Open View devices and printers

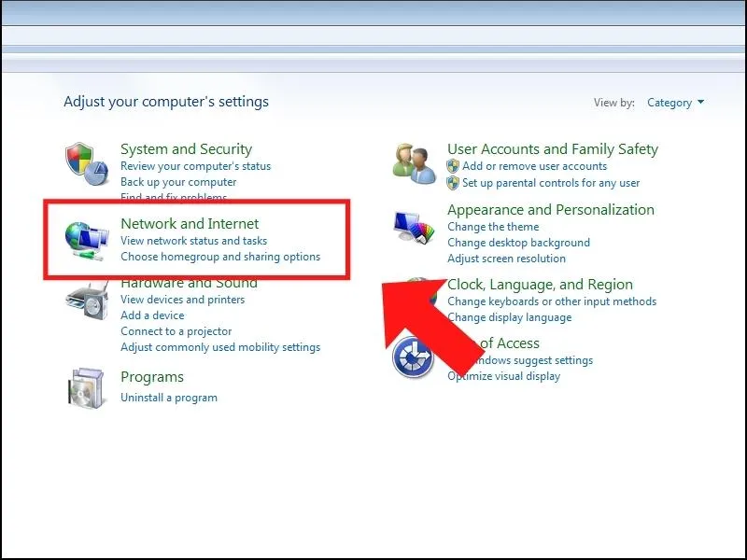pos(182,300)
